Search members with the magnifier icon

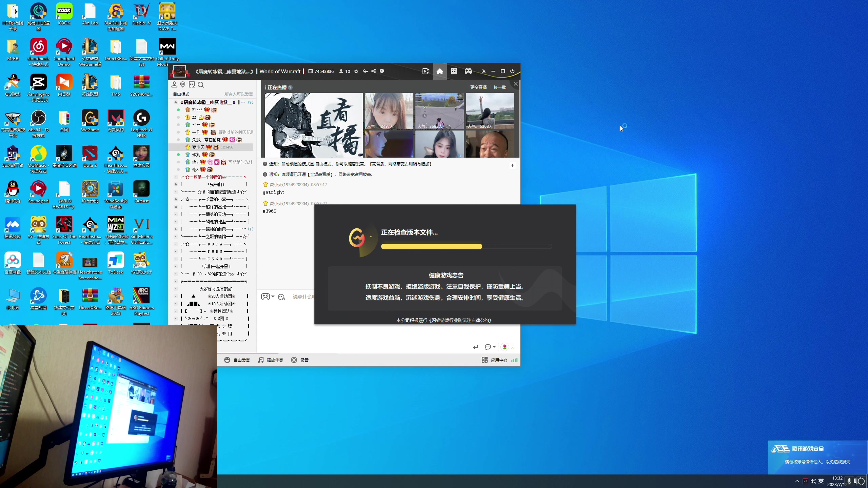[x=201, y=84]
